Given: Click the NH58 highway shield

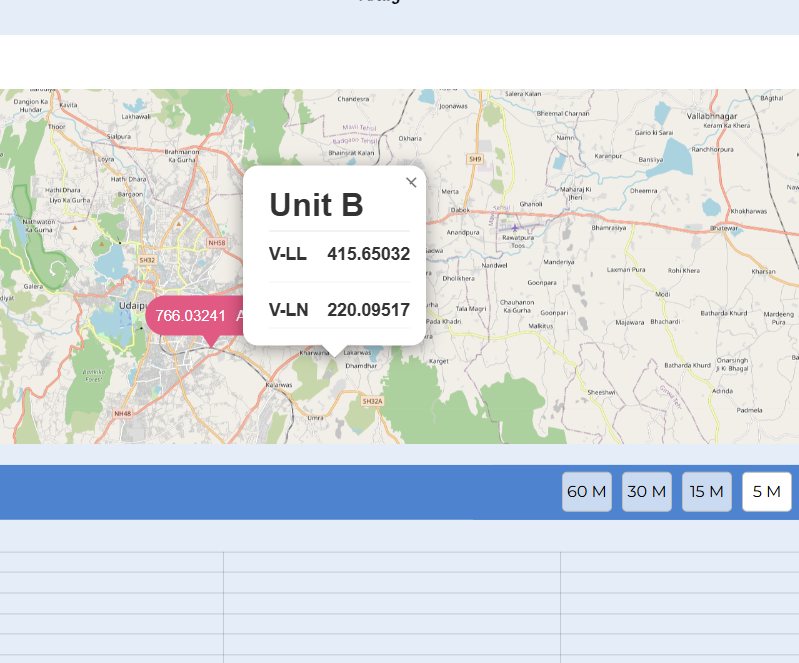Looking at the screenshot, I should tap(217, 243).
